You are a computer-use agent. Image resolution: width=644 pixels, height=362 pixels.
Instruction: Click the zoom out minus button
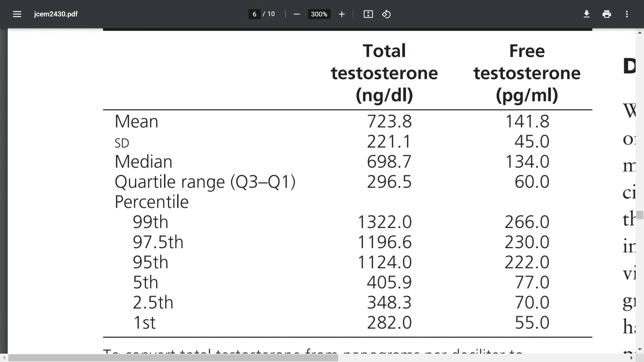point(297,14)
